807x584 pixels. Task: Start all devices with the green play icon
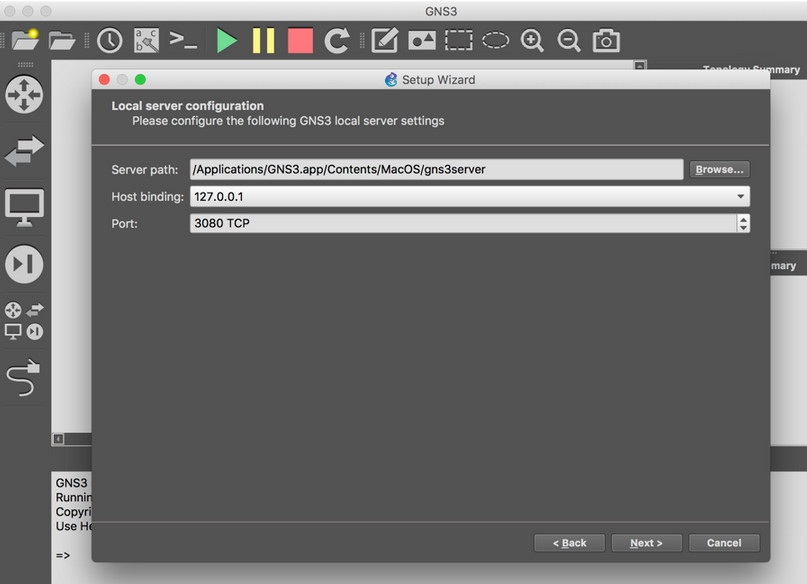(x=227, y=40)
